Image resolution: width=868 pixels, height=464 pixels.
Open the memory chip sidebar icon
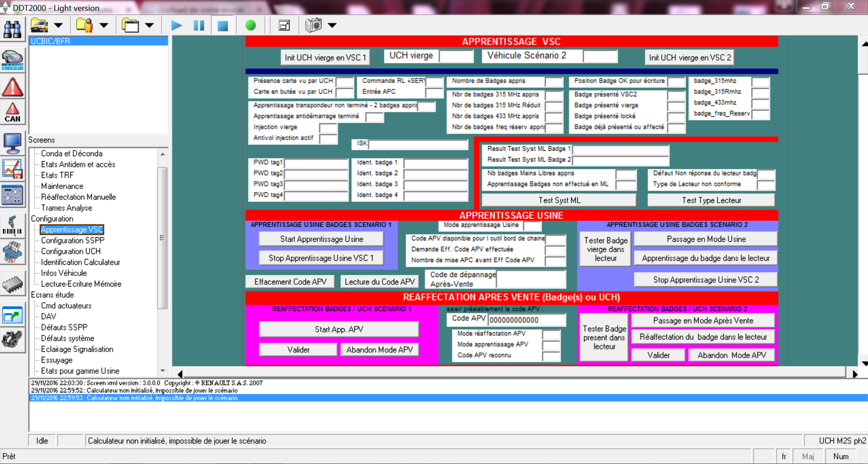(x=12, y=285)
